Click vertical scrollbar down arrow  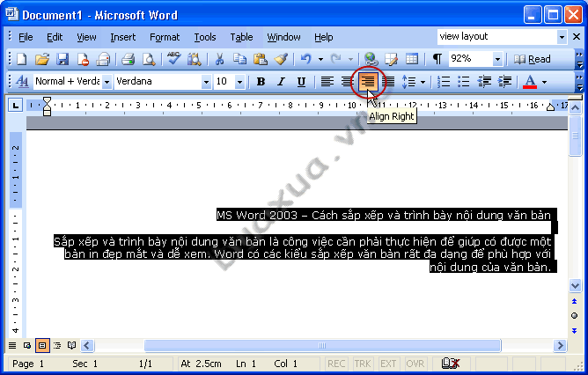(576, 285)
